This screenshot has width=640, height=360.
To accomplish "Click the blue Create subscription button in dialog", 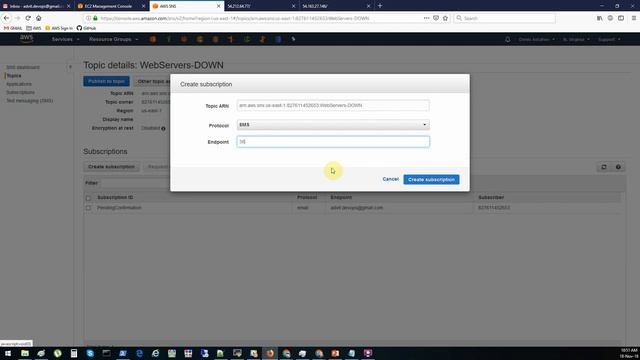I will coord(431,180).
